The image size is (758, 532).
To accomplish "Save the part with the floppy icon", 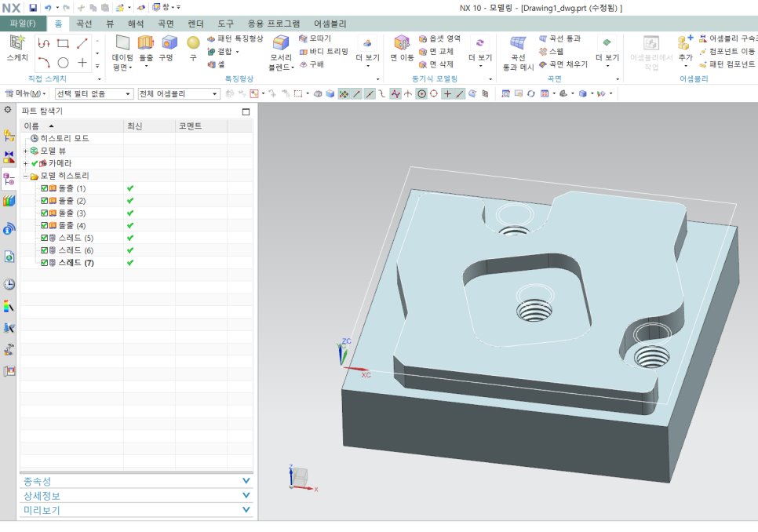I will (x=33, y=8).
